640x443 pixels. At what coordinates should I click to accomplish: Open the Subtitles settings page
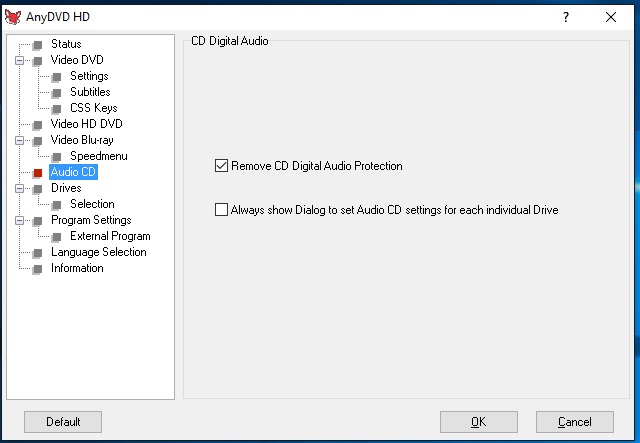point(90,92)
